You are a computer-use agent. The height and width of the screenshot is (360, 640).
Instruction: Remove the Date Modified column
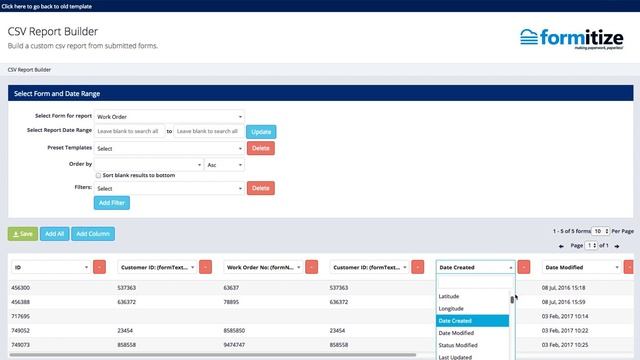pos(629,267)
